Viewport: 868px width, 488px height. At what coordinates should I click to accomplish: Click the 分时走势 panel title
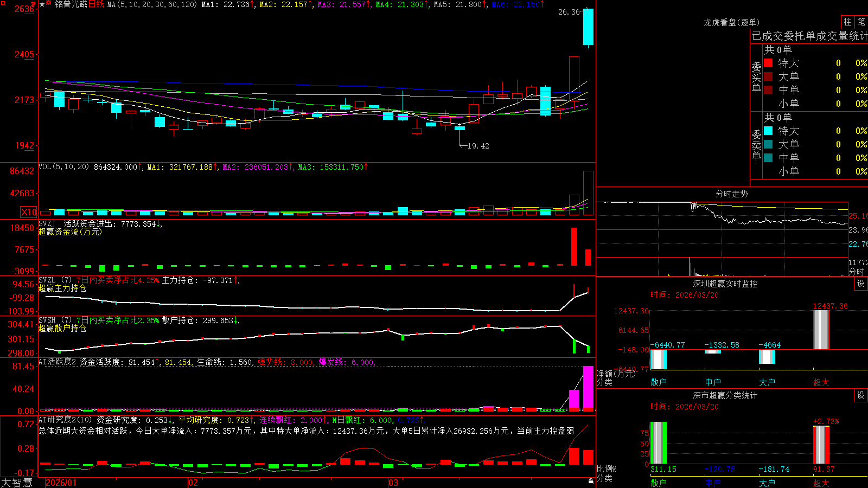coord(731,194)
